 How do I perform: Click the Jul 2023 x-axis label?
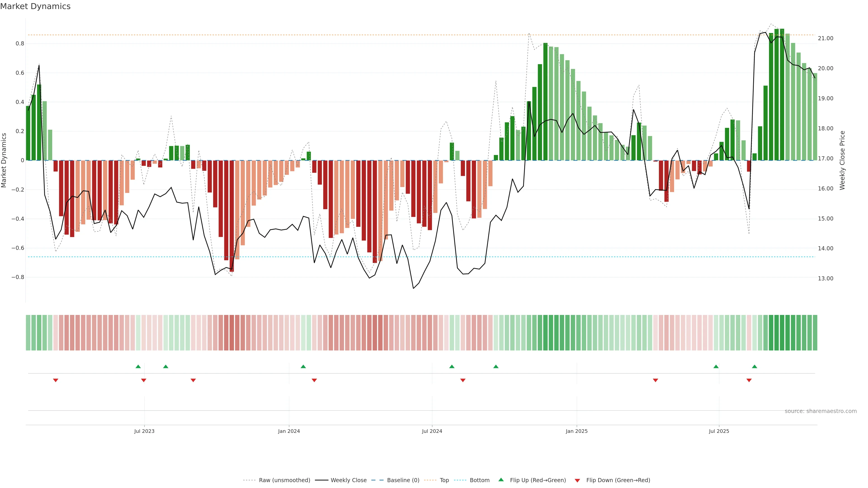(x=144, y=431)
